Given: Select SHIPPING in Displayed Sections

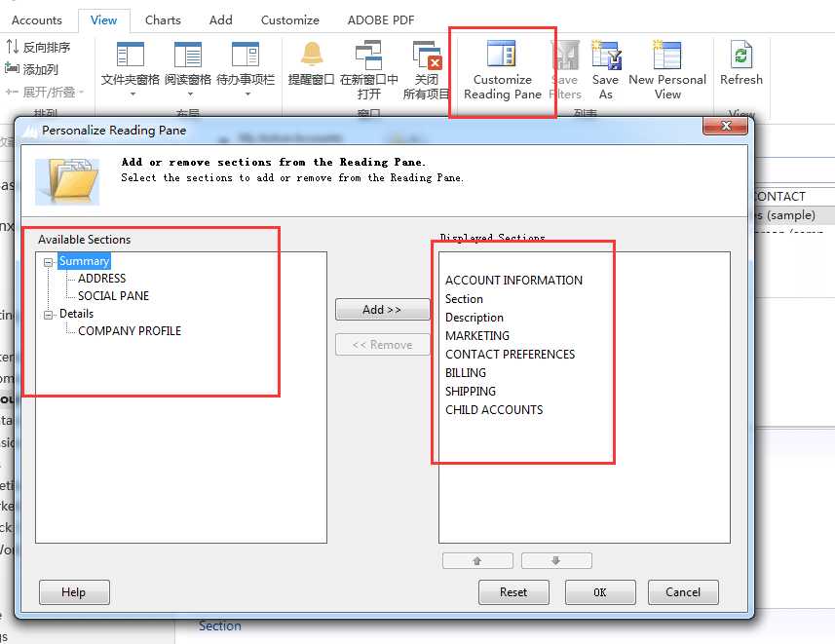Looking at the screenshot, I should pyautogui.click(x=471, y=392).
